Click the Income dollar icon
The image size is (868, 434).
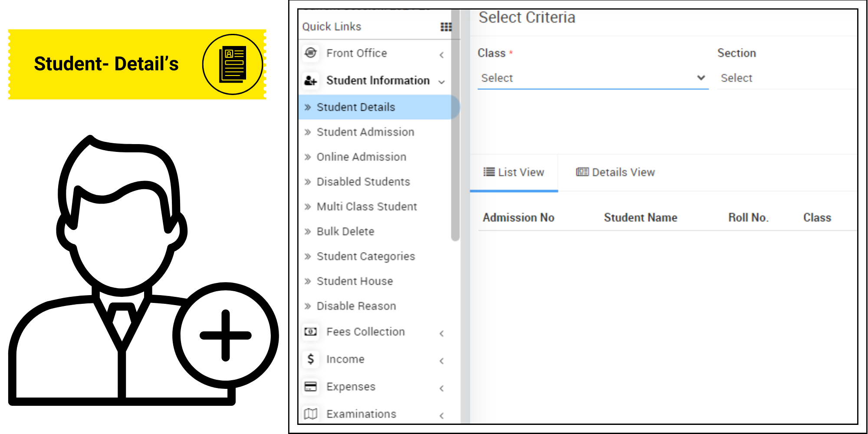310,359
